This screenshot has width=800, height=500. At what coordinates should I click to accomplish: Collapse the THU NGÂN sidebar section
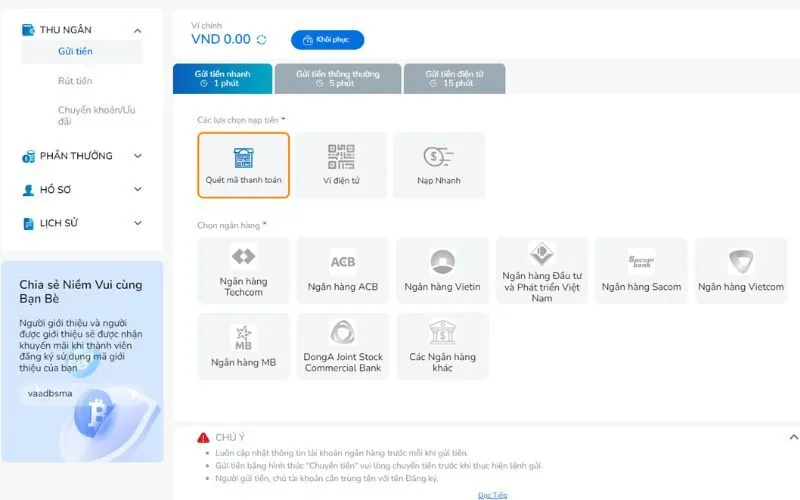(138, 30)
